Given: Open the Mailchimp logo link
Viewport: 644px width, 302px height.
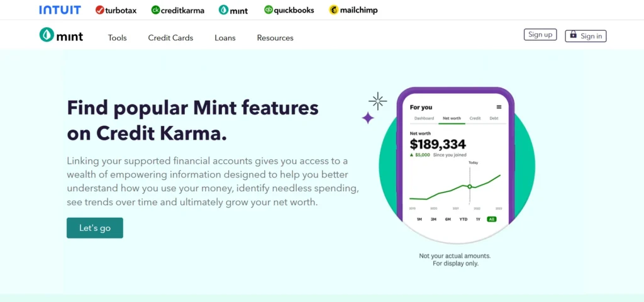Looking at the screenshot, I should pos(353,10).
